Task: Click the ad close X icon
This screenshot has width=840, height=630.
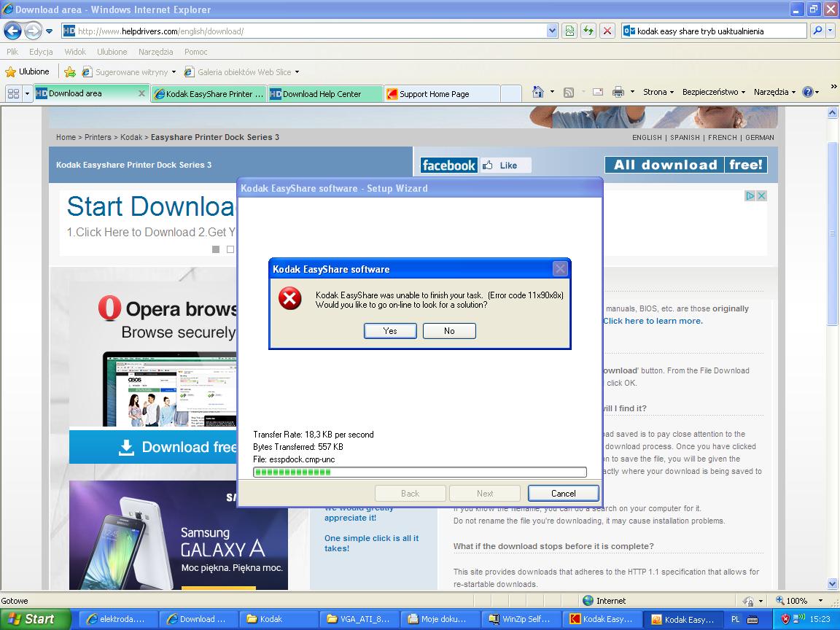Action: tap(761, 196)
